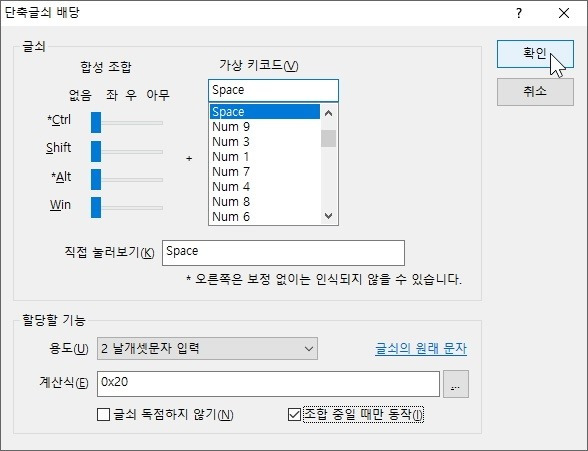Click the 직접 눌러보기 input field
This screenshot has height=451, width=588.
click(284, 253)
